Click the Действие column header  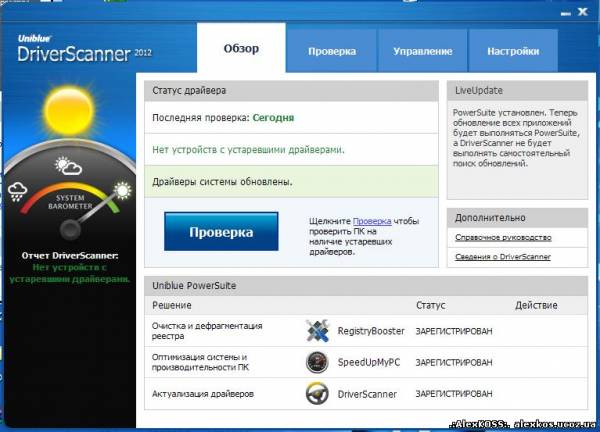coord(536,305)
